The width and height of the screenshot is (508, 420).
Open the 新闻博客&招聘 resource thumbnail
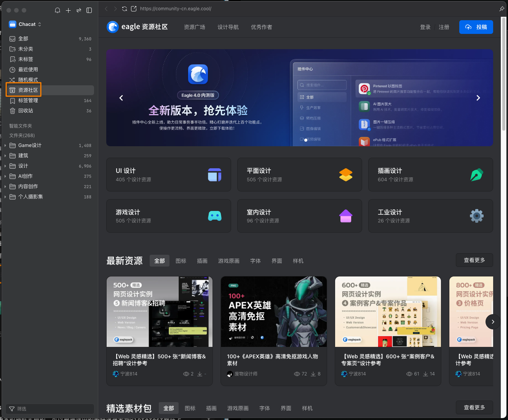click(160, 312)
